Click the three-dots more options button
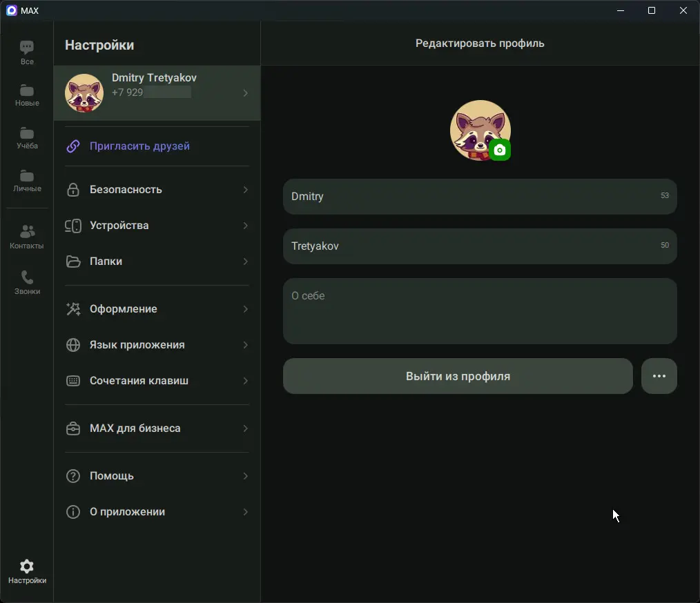 pos(659,376)
